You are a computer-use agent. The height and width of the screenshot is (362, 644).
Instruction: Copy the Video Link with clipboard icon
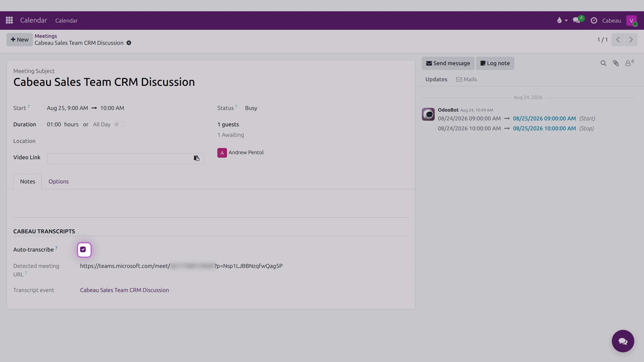(196, 158)
